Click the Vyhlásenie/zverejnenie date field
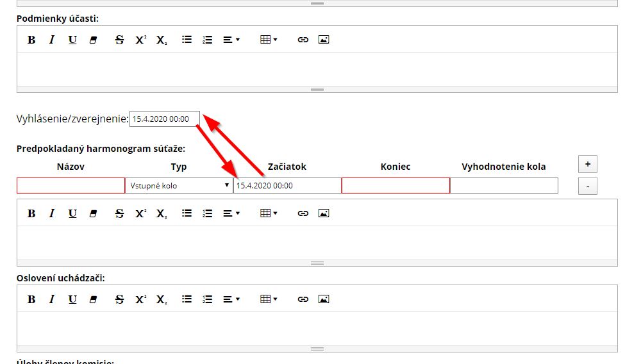The width and height of the screenshot is (625, 364). tap(164, 119)
